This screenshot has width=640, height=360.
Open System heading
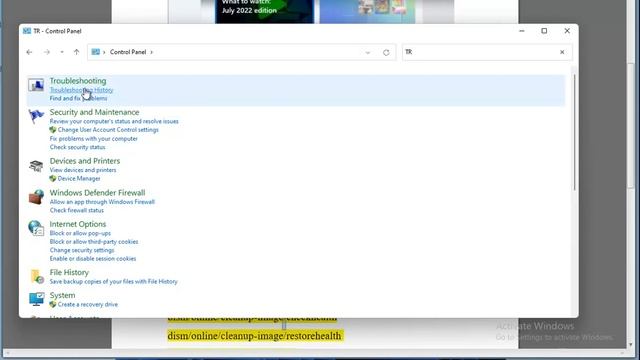point(62,295)
